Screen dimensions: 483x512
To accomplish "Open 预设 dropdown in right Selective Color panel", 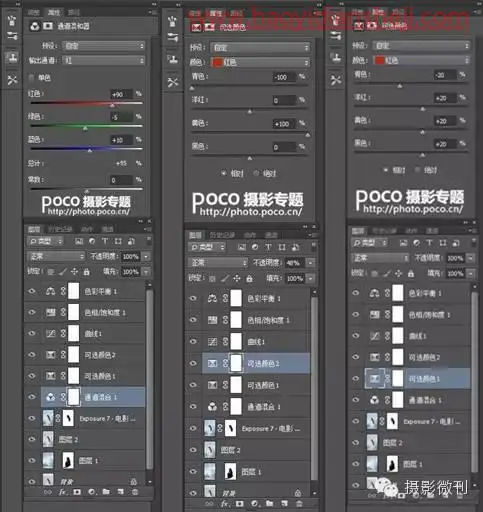I will coord(421,45).
